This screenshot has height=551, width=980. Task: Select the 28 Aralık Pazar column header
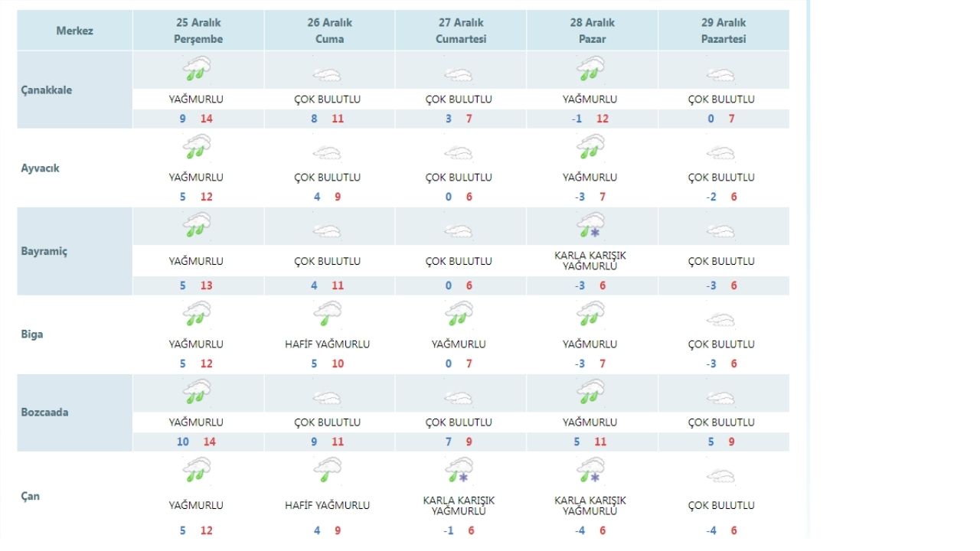point(593,31)
